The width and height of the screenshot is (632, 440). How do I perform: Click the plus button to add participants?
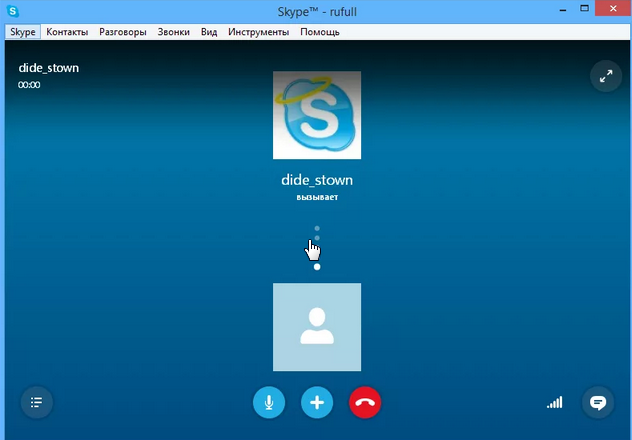point(317,402)
